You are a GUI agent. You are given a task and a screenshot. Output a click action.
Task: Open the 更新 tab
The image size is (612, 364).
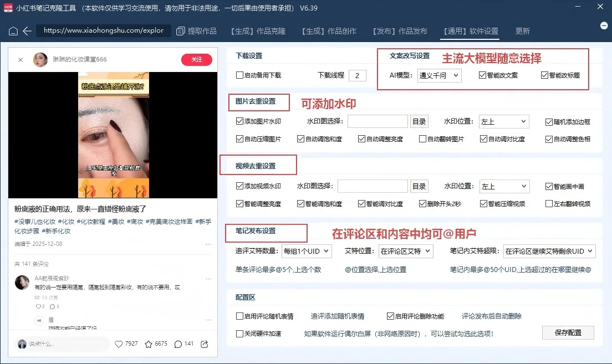click(x=522, y=31)
